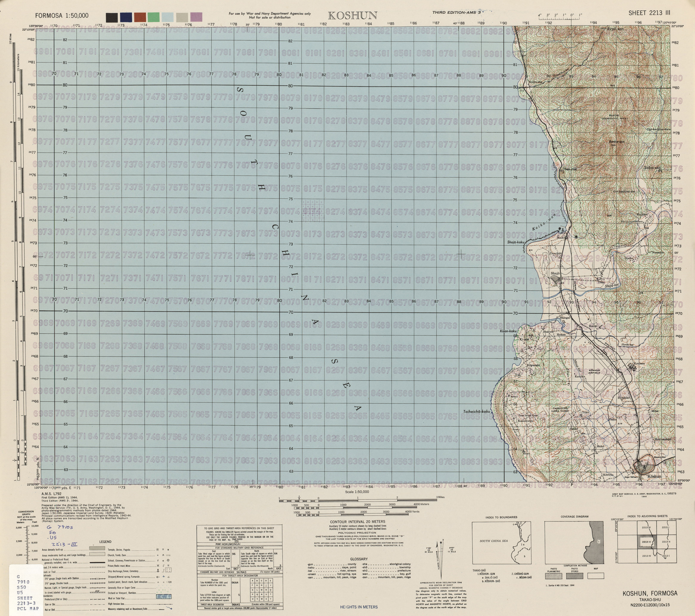This screenshot has width=695, height=616.
Task: Click the Prison X symbol in legend
Action: coord(158,566)
